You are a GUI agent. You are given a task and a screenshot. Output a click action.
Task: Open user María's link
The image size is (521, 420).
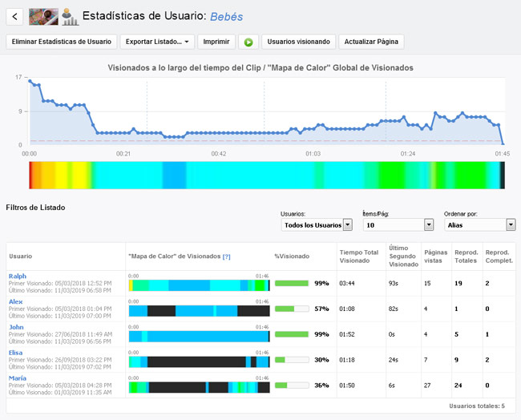18,378
